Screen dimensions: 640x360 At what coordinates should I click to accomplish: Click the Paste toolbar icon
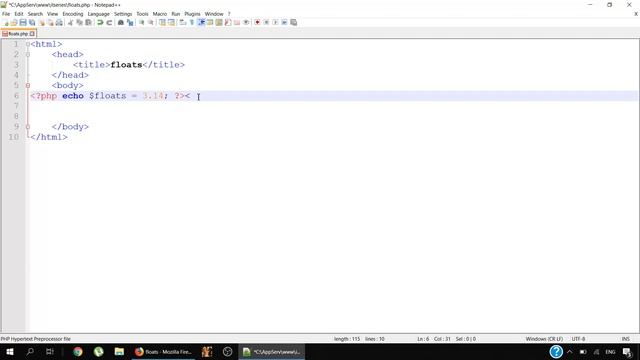click(x=88, y=22)
